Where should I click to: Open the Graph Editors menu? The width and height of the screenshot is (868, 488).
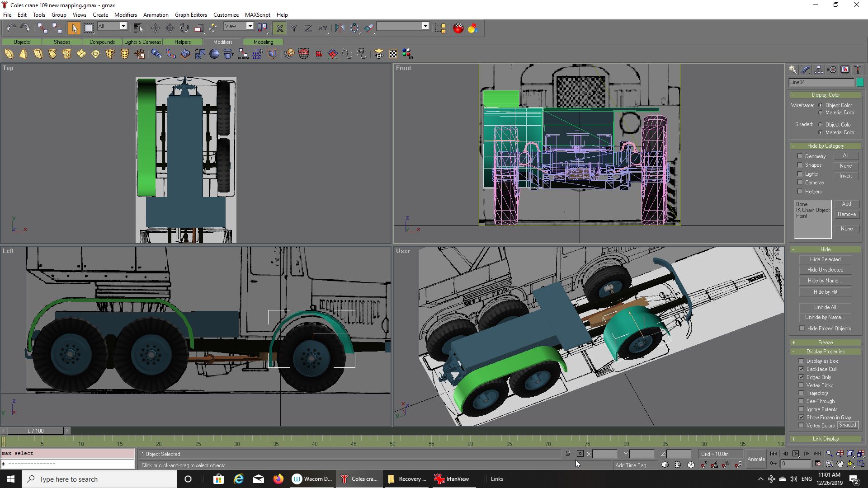coord(190,14)
